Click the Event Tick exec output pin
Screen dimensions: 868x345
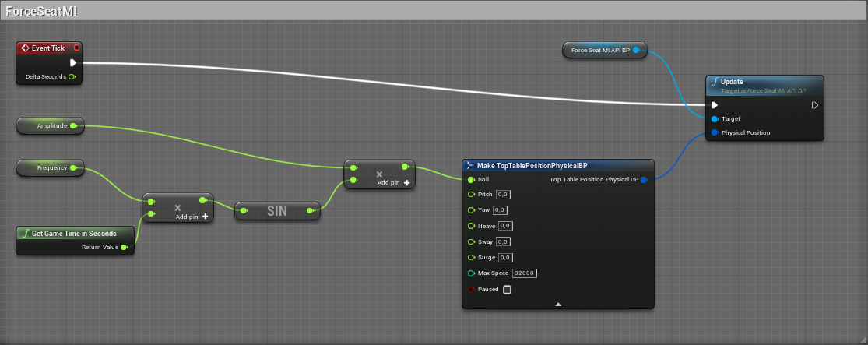(72, 62)
